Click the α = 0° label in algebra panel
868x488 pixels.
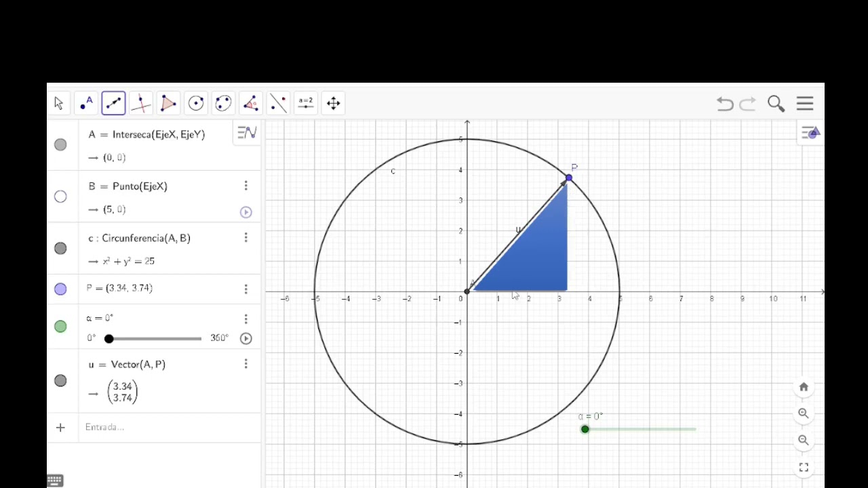pyautogui.click(x=100, y=318)
